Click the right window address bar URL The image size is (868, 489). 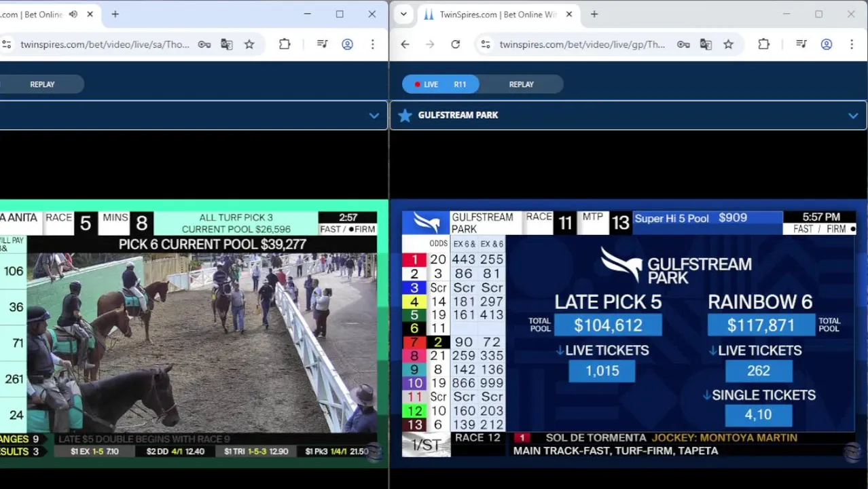click(x=582, y=44)
